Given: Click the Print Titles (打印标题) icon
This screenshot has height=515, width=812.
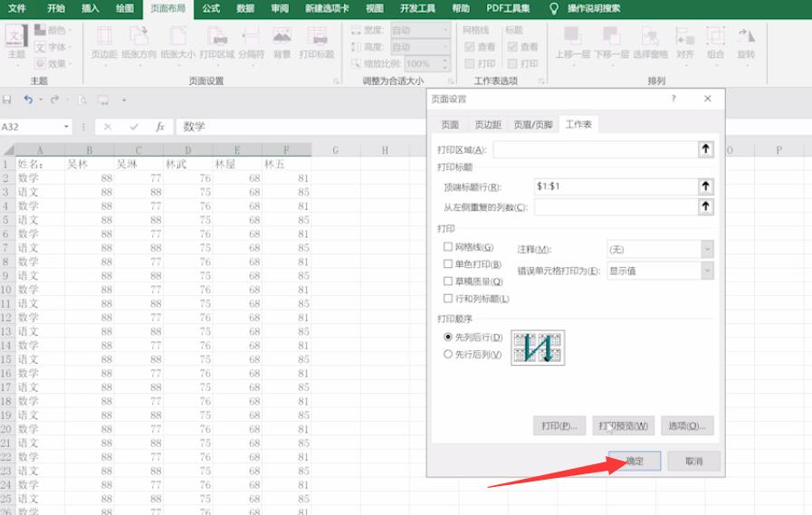Looking at the screenshot, I should point(317,36).
